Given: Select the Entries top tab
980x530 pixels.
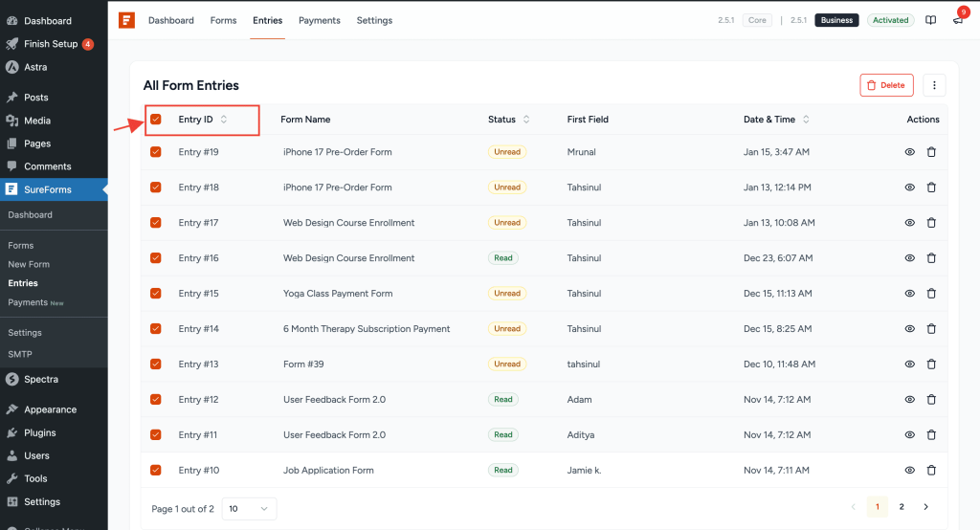Looking at the screenshot, I should pyautogui.click(x=268, y=21).
